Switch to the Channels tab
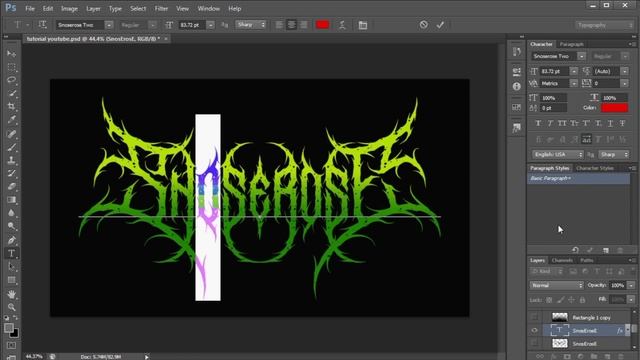The width and height of the screenshot is (640, 360). coord(562,260)
